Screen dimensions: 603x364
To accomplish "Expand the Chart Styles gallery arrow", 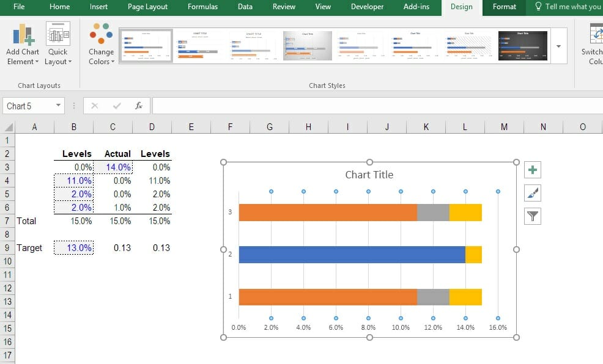I will pos(558,46).
